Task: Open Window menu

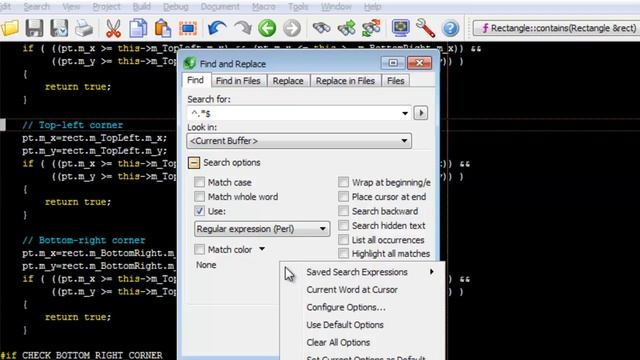Action: click(336, 7)
